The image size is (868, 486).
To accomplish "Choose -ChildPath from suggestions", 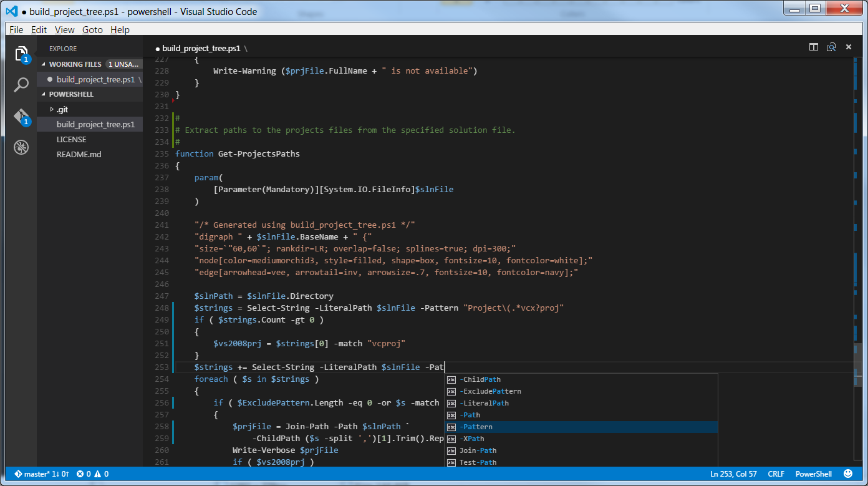I will point(581,379).
